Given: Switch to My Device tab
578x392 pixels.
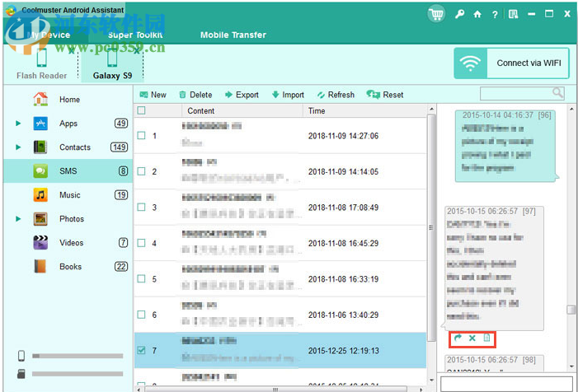Looking at the screenshot, I should click(49, 35).
